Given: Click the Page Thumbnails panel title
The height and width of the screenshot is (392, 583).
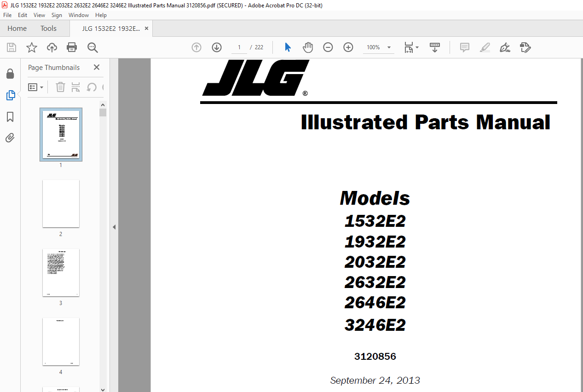Looking at the screenshot, I should 54,67.
